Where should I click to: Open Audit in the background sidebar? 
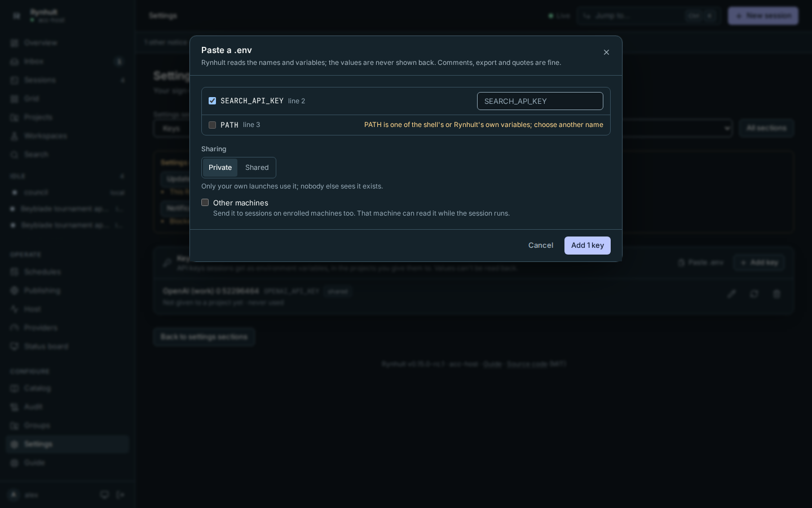[68, 407]
